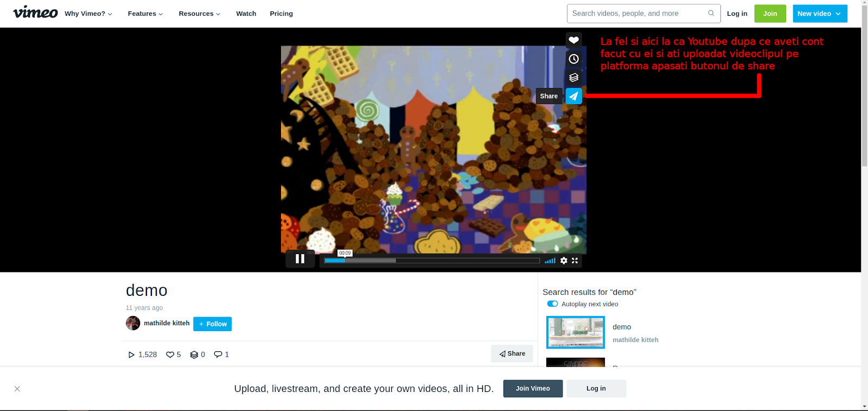
Task: Toggle Autoplay next video switch
Action: [x=552, y=304]
